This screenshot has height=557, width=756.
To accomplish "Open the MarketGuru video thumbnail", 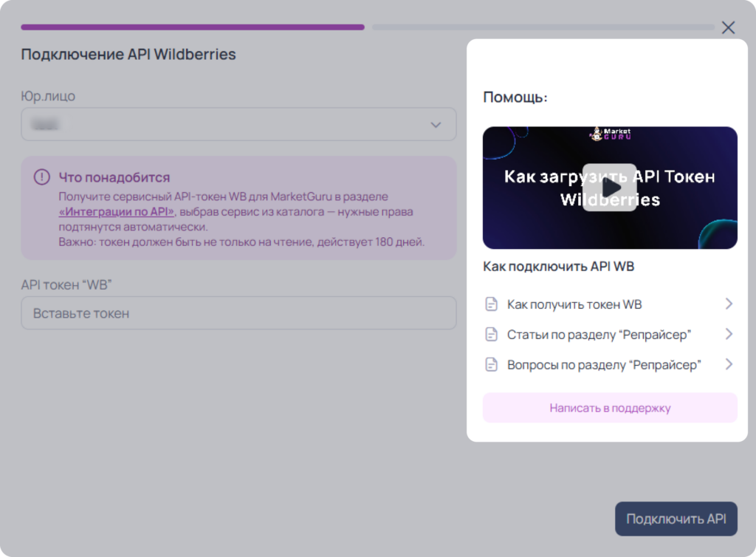I will point(610,188).
